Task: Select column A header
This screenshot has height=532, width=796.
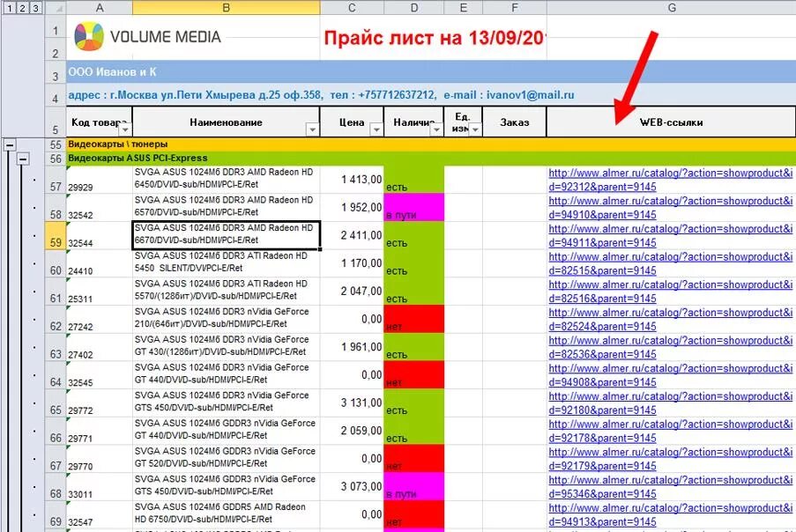Action: click(100, 8)
